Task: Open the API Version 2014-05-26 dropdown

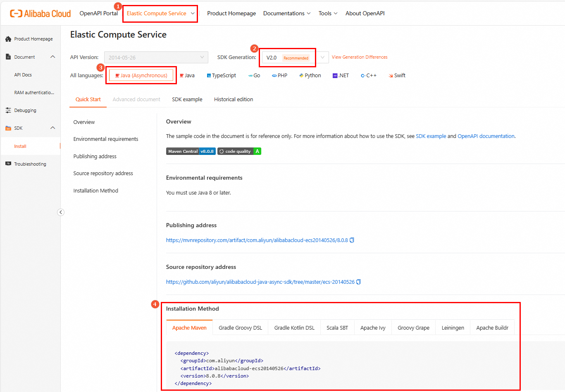Action: pos(156,57)
